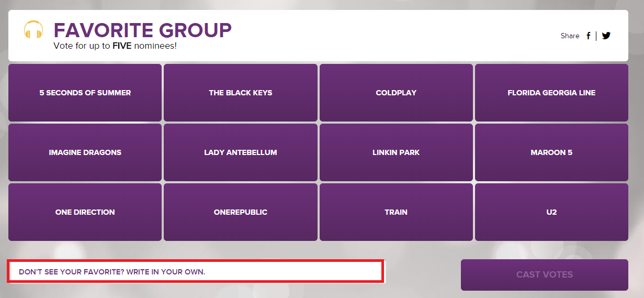Select The Black Keys nominee

coord(241,93)
